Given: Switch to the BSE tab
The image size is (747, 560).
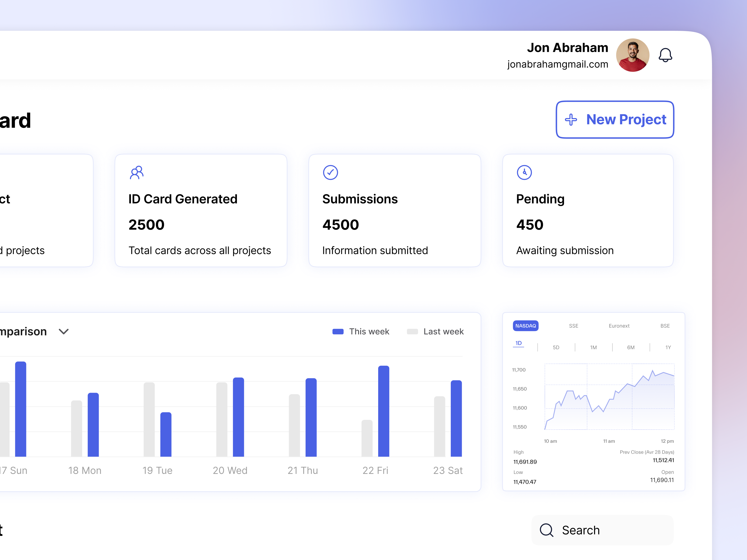Looking at the screenshot, I should [665, 326].
